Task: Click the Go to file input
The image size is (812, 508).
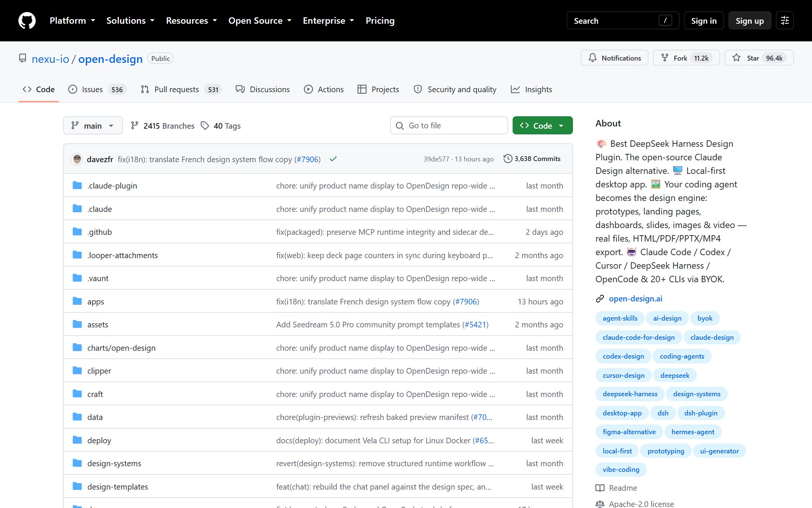Action: (x=449, y=125)
